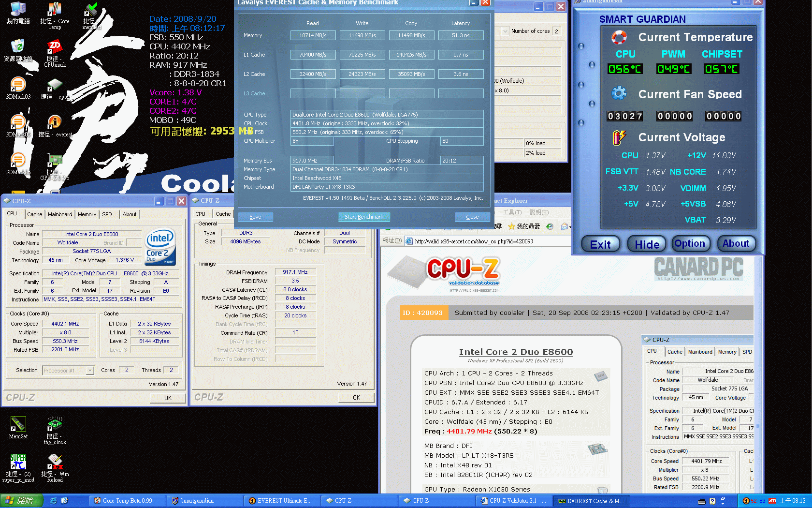Switch to CPU-Z Validator taskbar button
Viewport: 812px width, 508px height.
coord(514,501)
